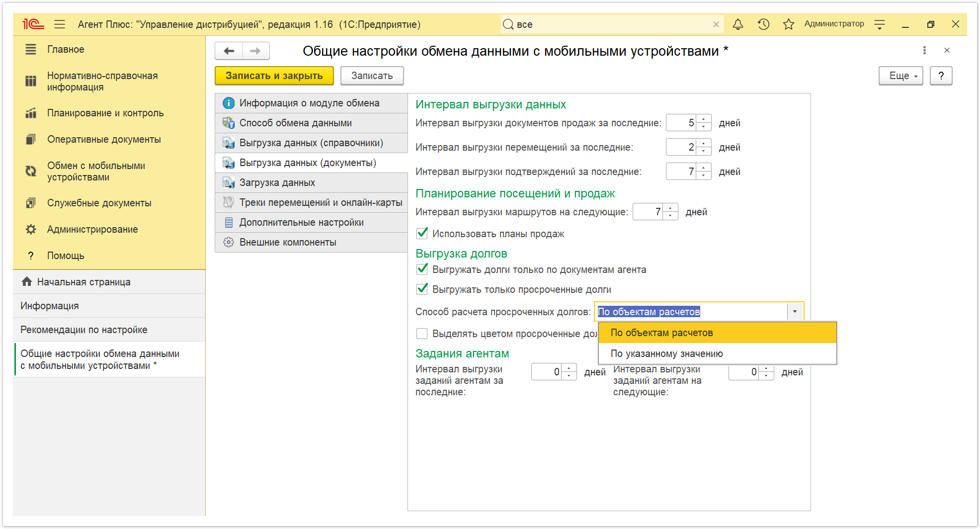The height and width of the screenshot is (529, 980).
Task: Click the global search field
Action: (611, 24)
